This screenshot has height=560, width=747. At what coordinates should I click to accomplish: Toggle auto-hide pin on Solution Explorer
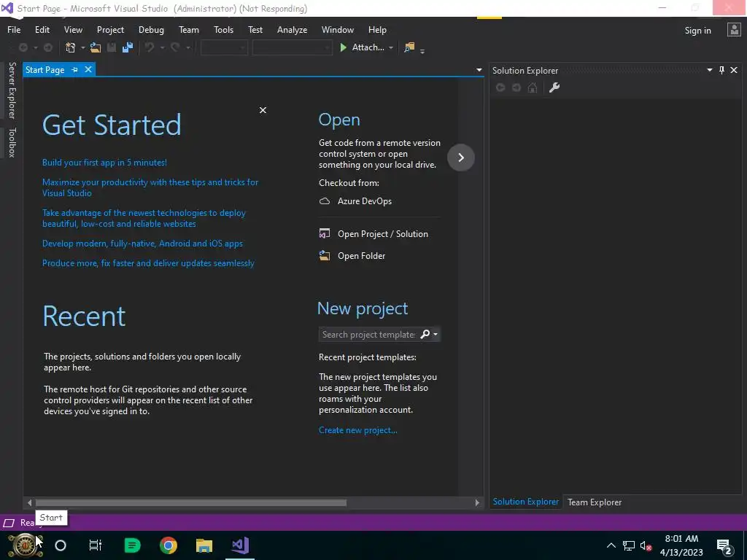721,71
